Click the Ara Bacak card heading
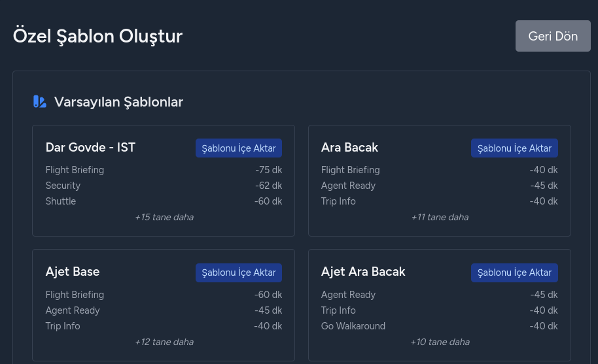The image size is (598, 364). 349,148
